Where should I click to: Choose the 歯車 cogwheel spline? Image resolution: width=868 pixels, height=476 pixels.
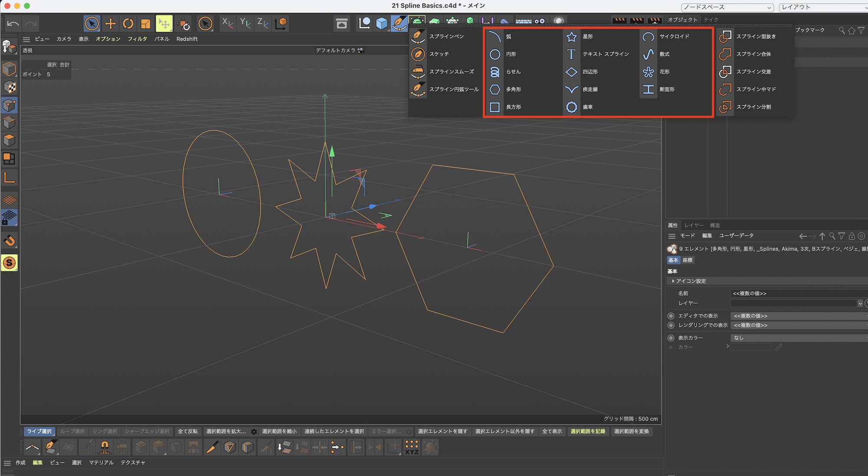[587, 107]
